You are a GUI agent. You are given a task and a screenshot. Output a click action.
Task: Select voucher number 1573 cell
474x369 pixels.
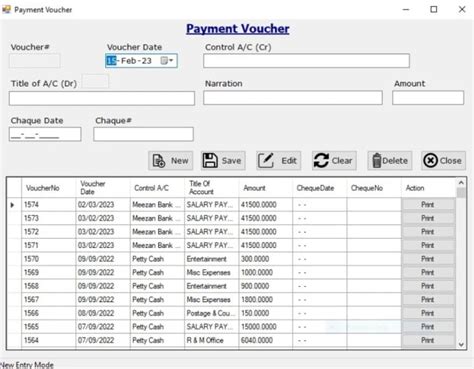[x=49, y=218]
